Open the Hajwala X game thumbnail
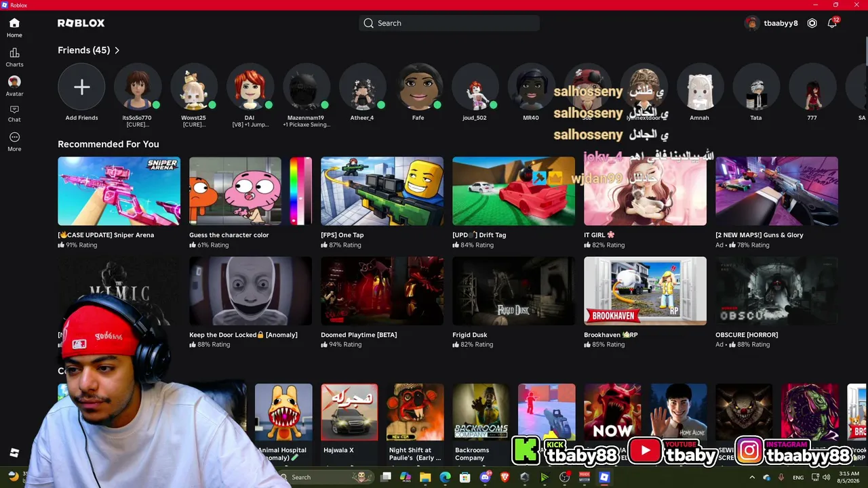868x488 pixels. point(349,413)
